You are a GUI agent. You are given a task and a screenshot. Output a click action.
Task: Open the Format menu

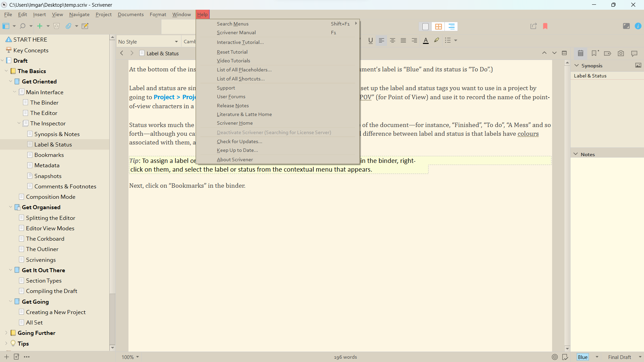(x=158, y=14)
